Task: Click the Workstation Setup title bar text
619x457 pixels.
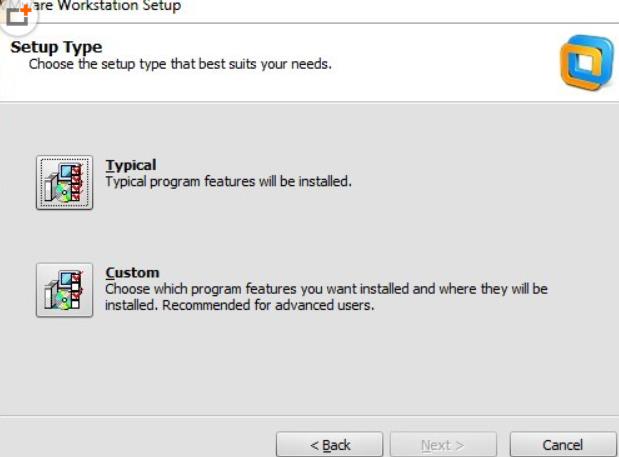Action: coord(110,6)
